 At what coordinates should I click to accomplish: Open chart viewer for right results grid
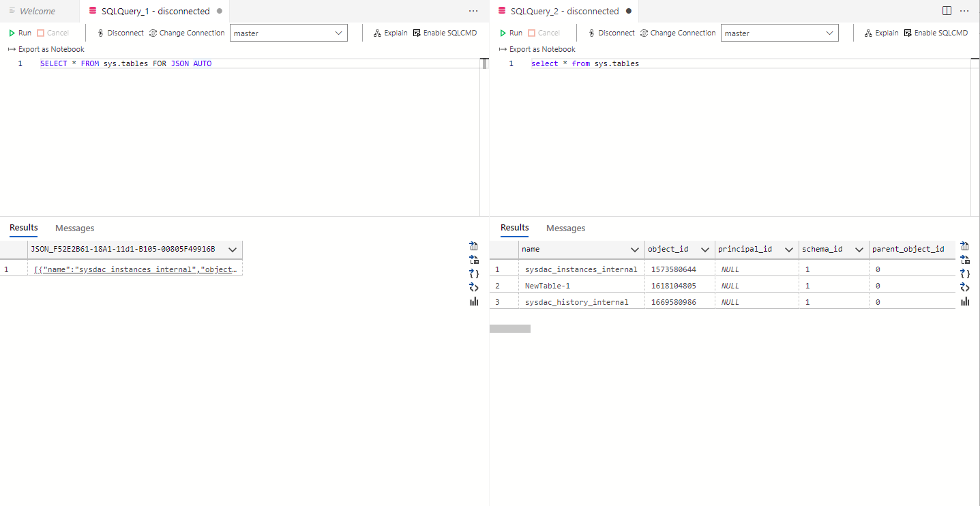tap(965, 301)
